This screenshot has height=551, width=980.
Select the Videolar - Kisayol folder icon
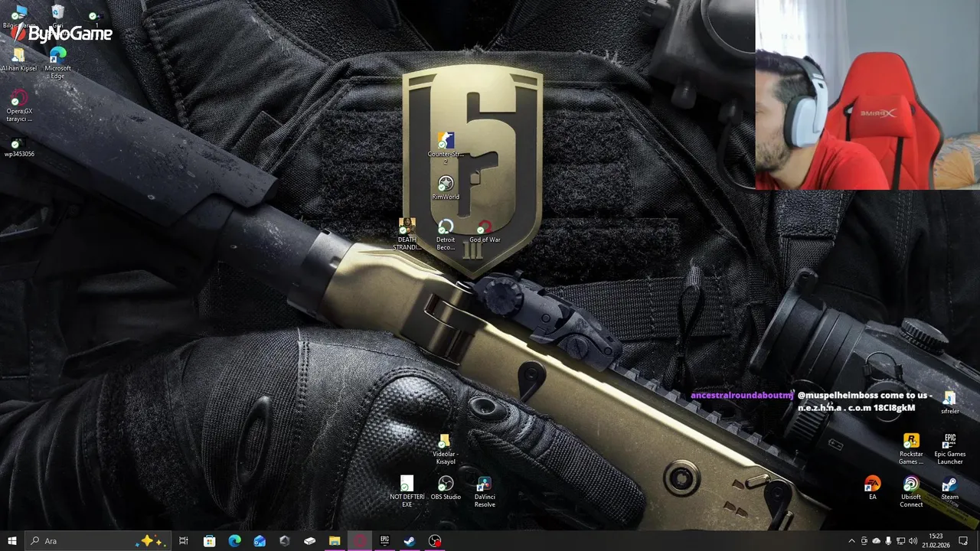click(445, 449)
